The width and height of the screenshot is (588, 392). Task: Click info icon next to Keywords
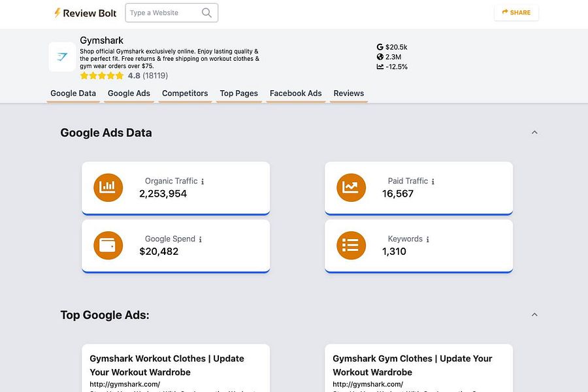tap(428, 240)
